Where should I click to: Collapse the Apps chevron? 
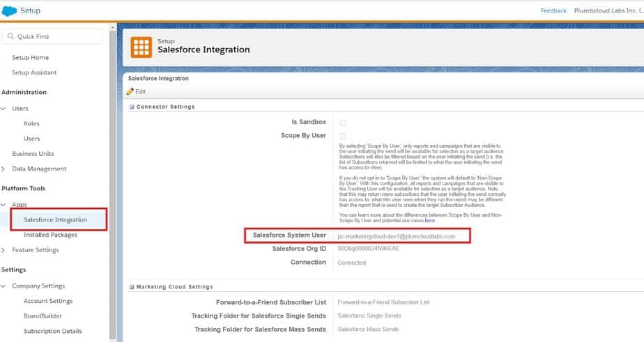[3, 205]
